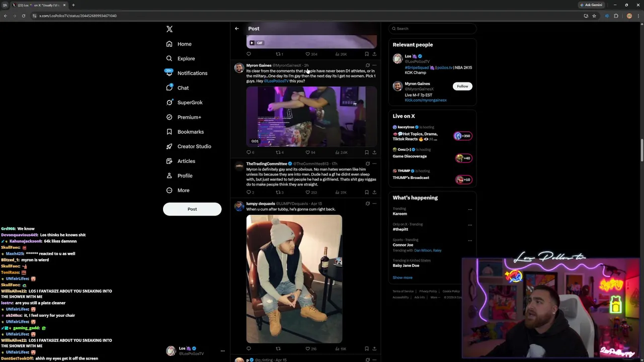Viewport: 644px width, 362px height.
Task: Click Ask Gemini in Chrome toolbar
Action: (x=591, y=5)
